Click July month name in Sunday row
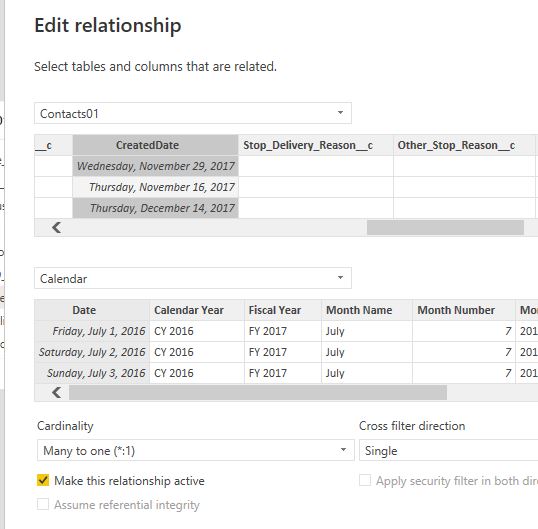Image resolution: width=538 pixels, height=529 pixels. coord(367,373)
